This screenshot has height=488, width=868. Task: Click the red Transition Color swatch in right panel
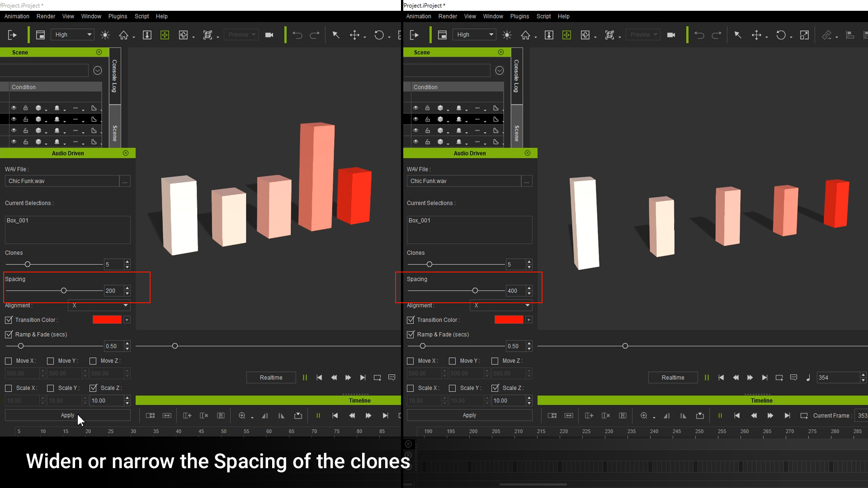click(x=509, y=320)
